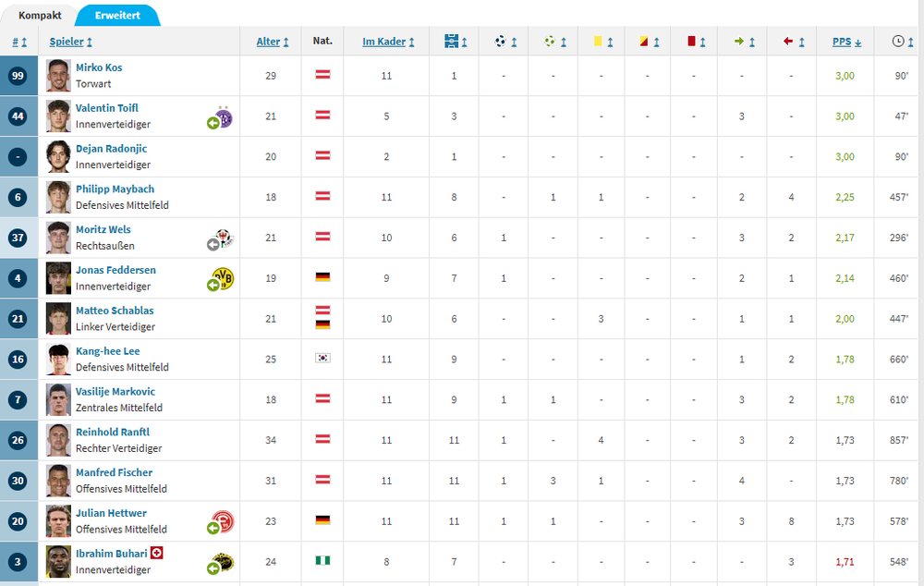Sort by minutes played clock icon
Viewport: 924px width, 586px height.
(x=902, y=42)
